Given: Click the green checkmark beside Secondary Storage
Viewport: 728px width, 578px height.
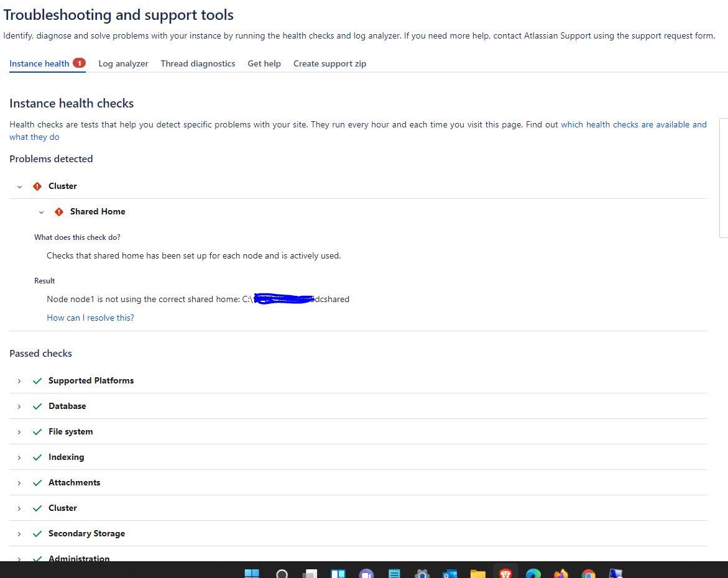Looking at the screenshot, I should [x=37, y=534].
